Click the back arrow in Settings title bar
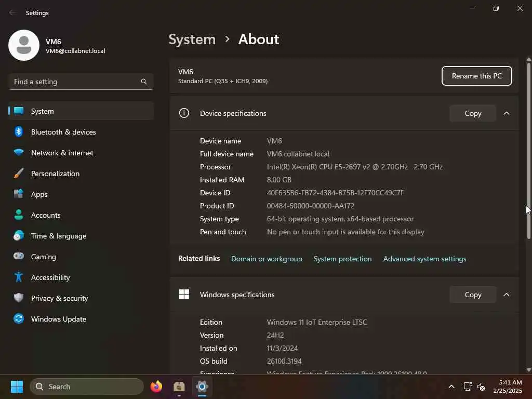Screen dimensions: 532x399 12,12
